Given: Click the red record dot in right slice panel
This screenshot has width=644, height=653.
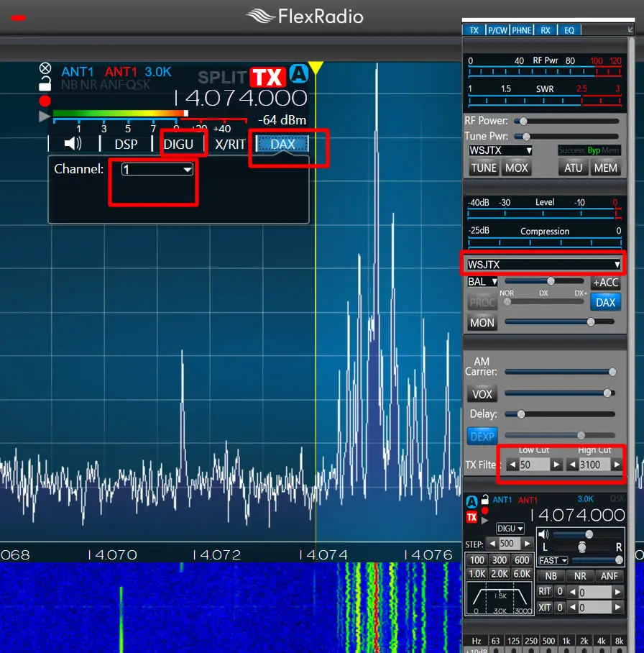Looking at the screenshot, I should click(x=484, y=511).
